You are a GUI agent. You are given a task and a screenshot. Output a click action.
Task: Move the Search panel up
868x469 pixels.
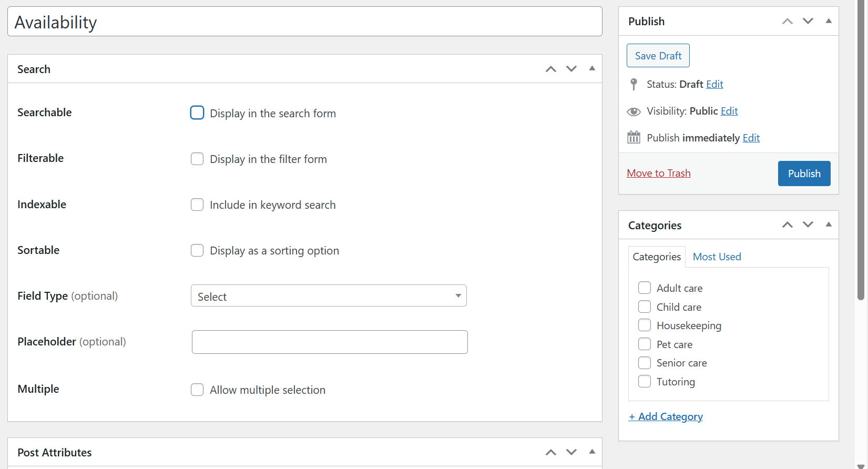[550, 69]
